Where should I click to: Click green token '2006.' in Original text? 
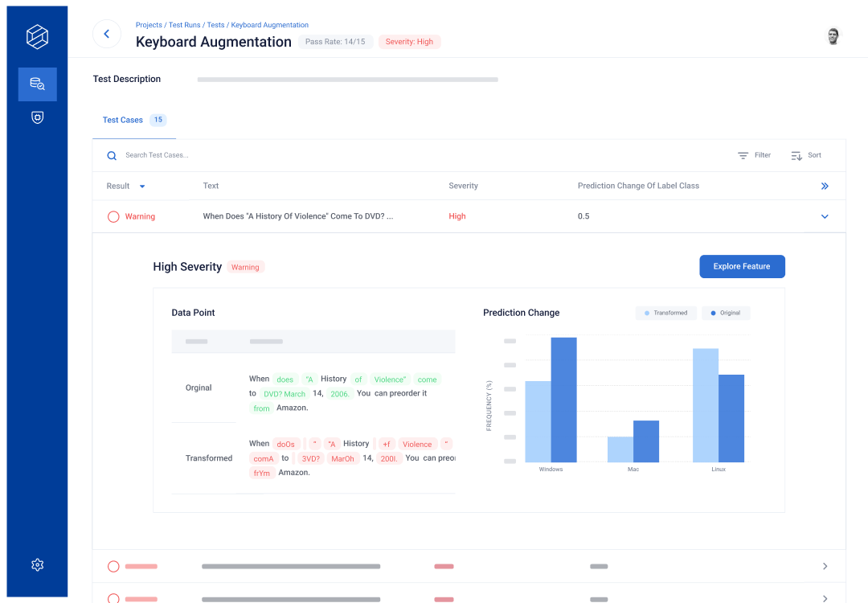340,394
